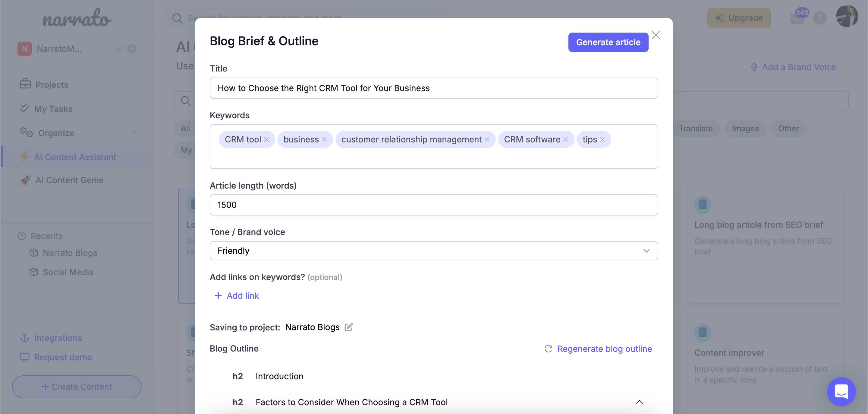Click the Add link link
The width and height of the screenshot is (868, 414).
[243, 296]
